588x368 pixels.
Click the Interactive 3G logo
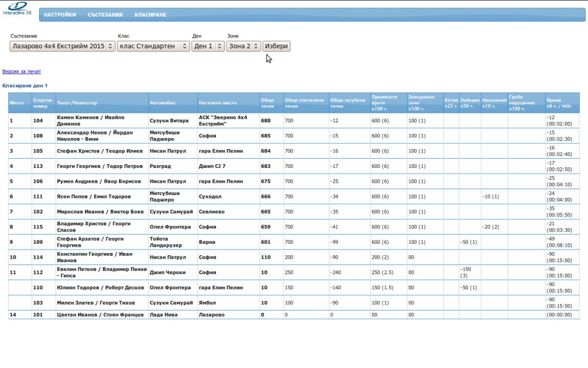[17, 8]
